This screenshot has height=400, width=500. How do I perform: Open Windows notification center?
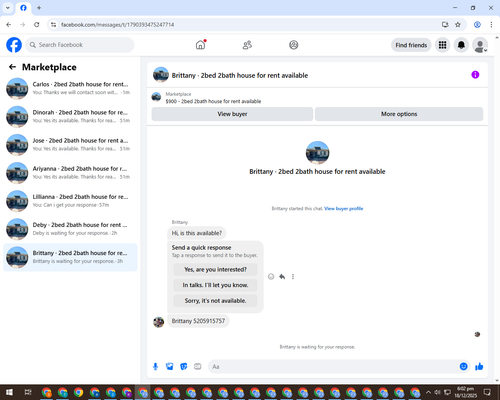tap(487, 392)
